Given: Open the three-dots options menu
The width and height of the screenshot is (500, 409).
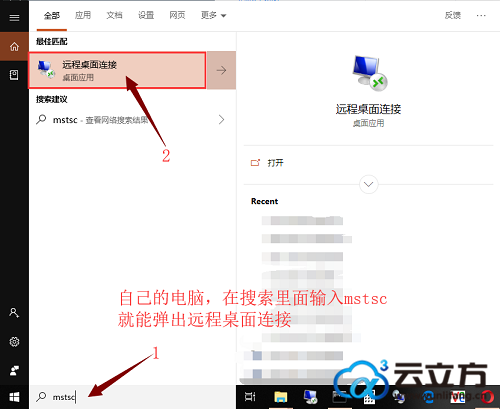Looking at the screenshot, I should click(x=481, y=15).
